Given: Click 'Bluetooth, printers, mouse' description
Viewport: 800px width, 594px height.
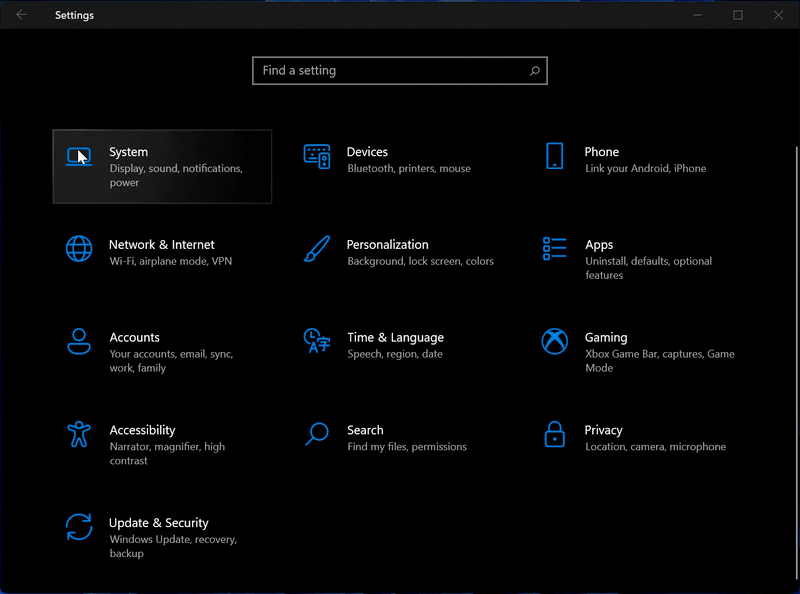Looking at the screenshot, I should 409,169.
